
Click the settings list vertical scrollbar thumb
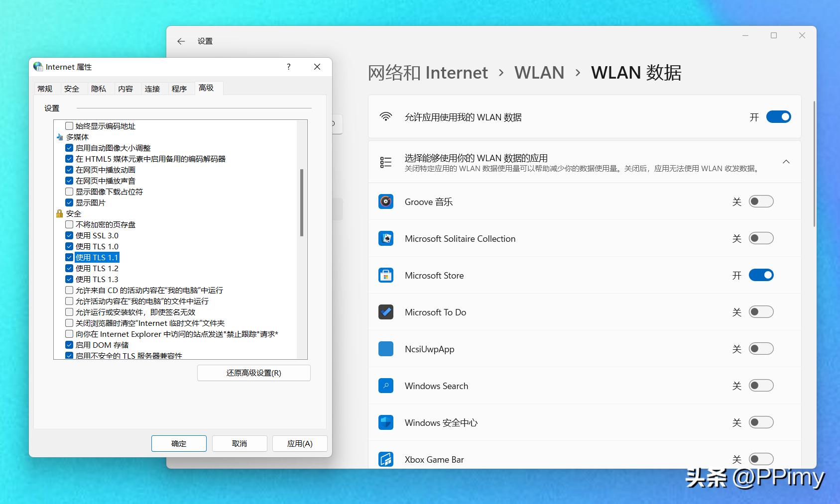tap(302, 202)
